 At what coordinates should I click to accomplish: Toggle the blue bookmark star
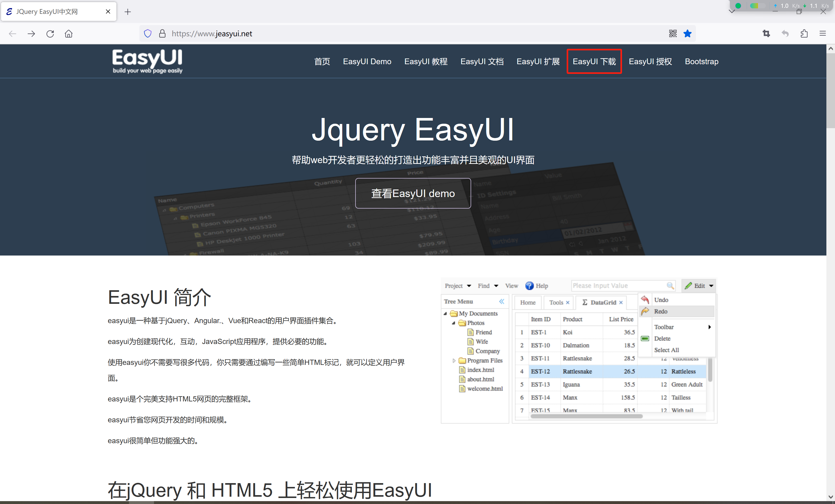(688, 34)
